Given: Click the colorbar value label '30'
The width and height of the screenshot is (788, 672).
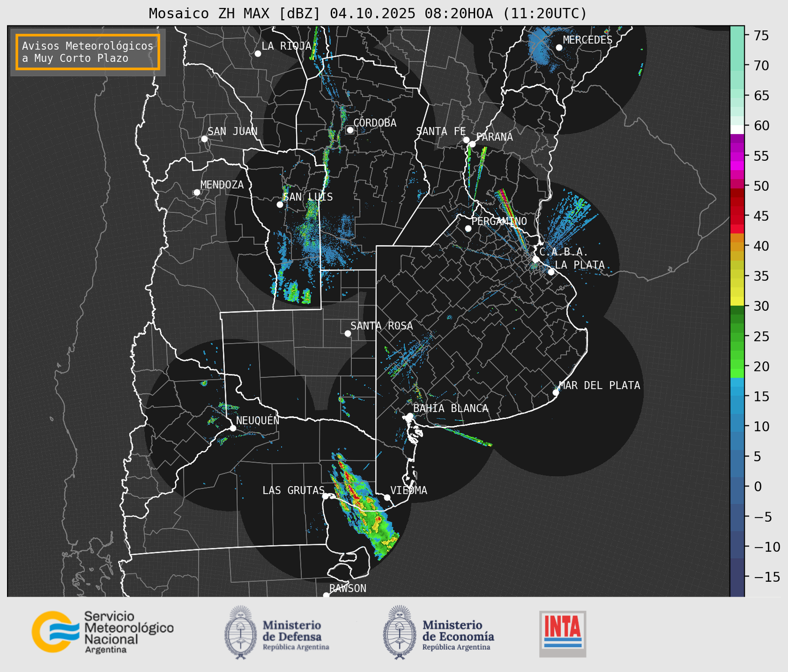Looking at the screenshot, I should pos(761,306).
